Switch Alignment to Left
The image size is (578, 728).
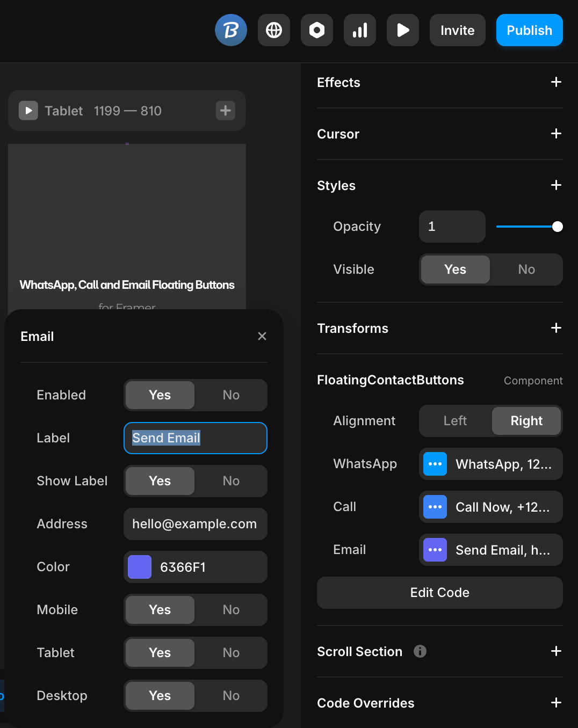(x=455, y=421)
